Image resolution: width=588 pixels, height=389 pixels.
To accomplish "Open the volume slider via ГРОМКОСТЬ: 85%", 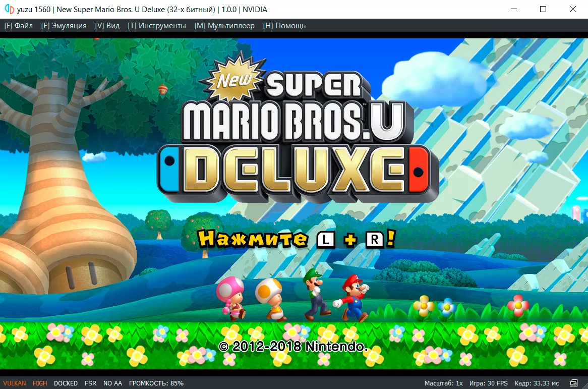I will 156,383.
